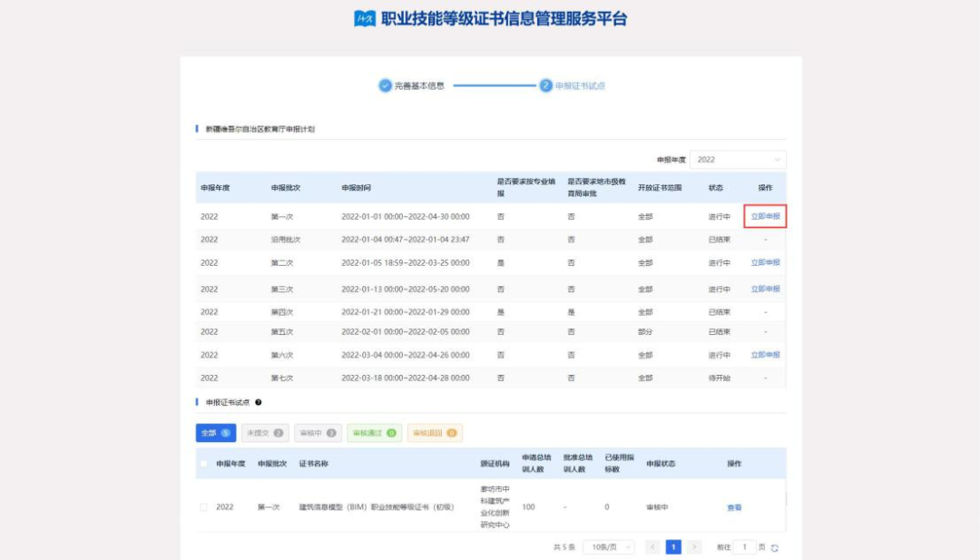Click 立即申报 on the 第一次 batch row

pyautogui.click(x=766, y=216)
